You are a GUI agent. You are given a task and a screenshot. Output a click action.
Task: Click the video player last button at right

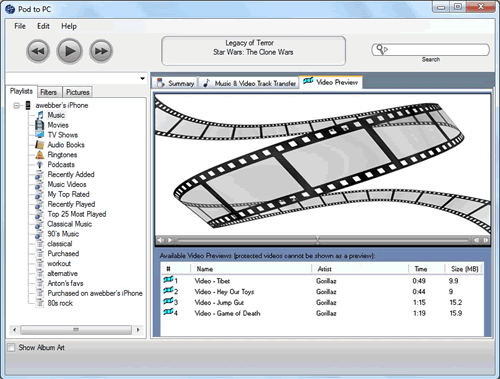486,240
